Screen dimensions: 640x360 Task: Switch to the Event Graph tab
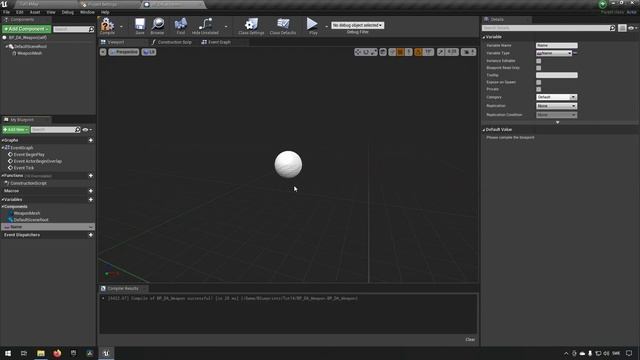click(x=219, y=42)
